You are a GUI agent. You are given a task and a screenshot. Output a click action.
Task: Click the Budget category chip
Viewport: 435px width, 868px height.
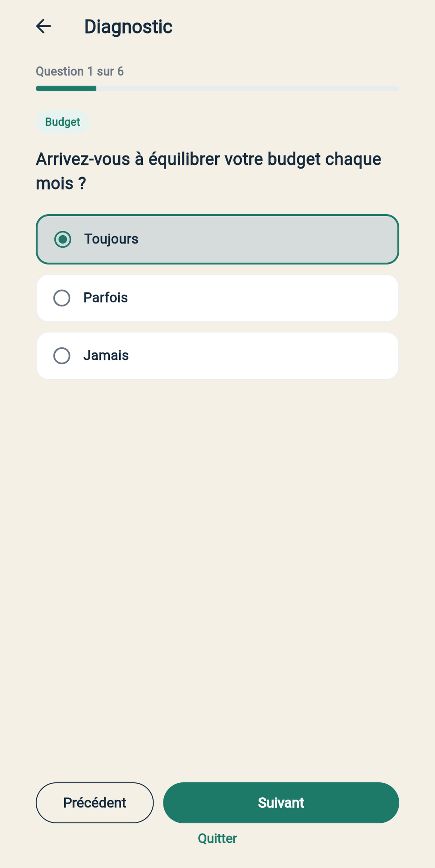point(63,122)
